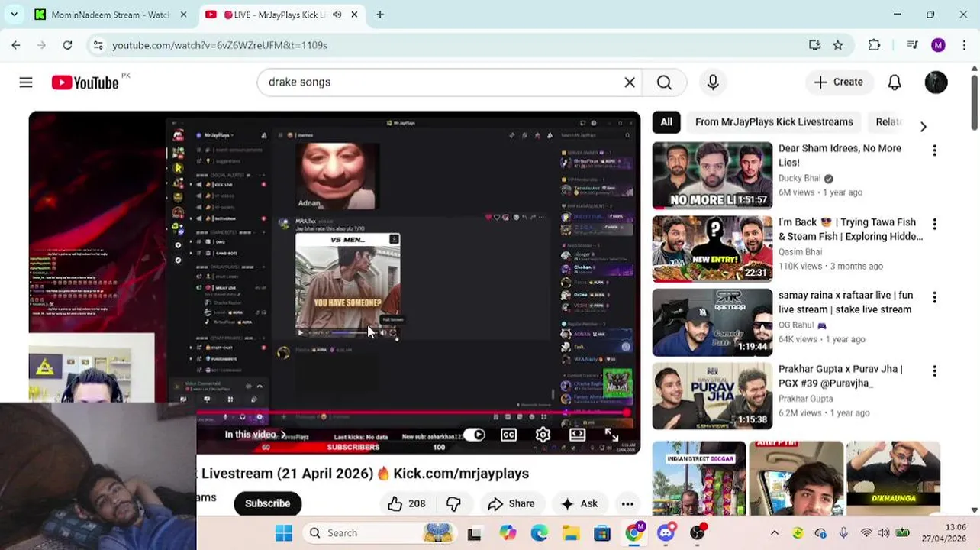Go to the YouTube home logo
The image size is (980, 550).
pos(85,82)
